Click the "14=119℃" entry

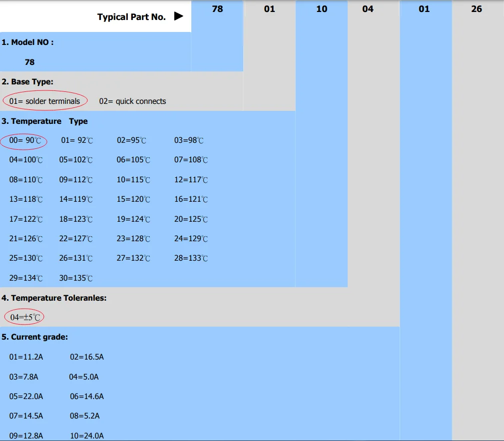tap(76, 199)
